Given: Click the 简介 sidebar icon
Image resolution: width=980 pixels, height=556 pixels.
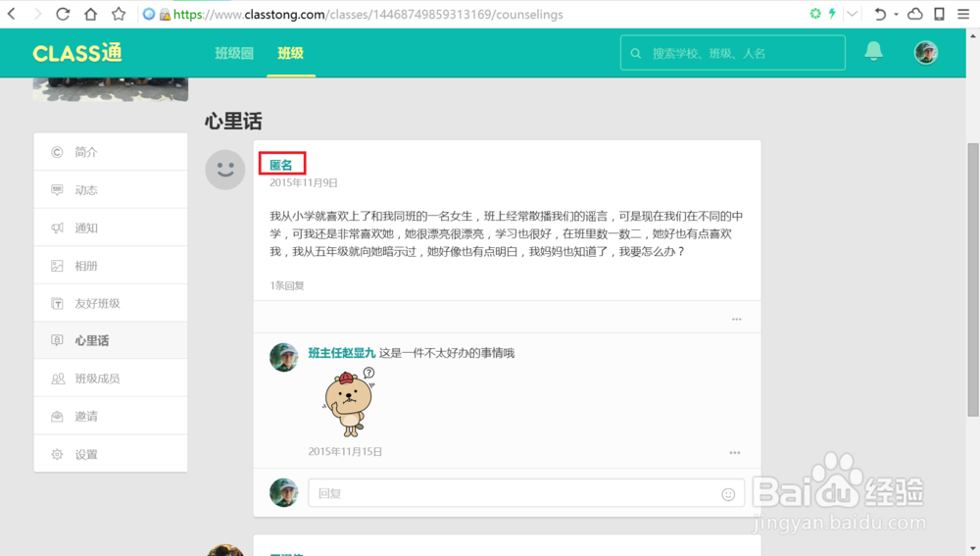Looking at the screenshot, I should [57, 152].
